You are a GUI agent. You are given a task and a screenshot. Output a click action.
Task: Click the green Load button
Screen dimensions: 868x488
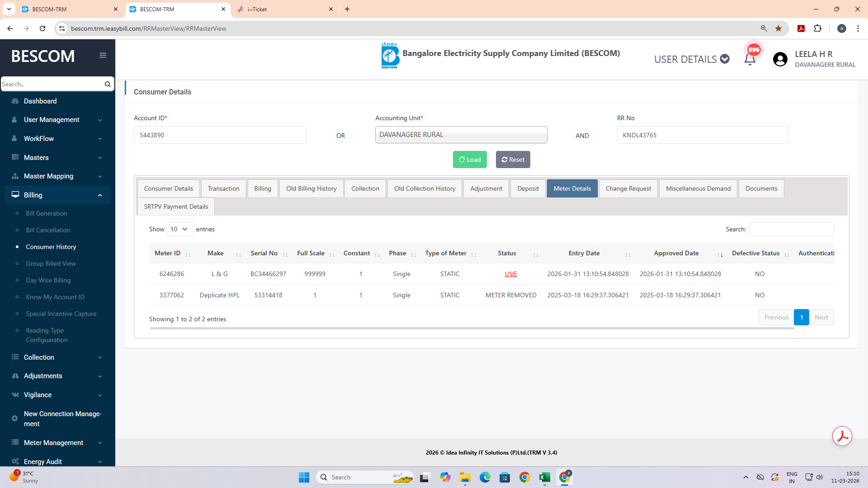coord(469,160)
